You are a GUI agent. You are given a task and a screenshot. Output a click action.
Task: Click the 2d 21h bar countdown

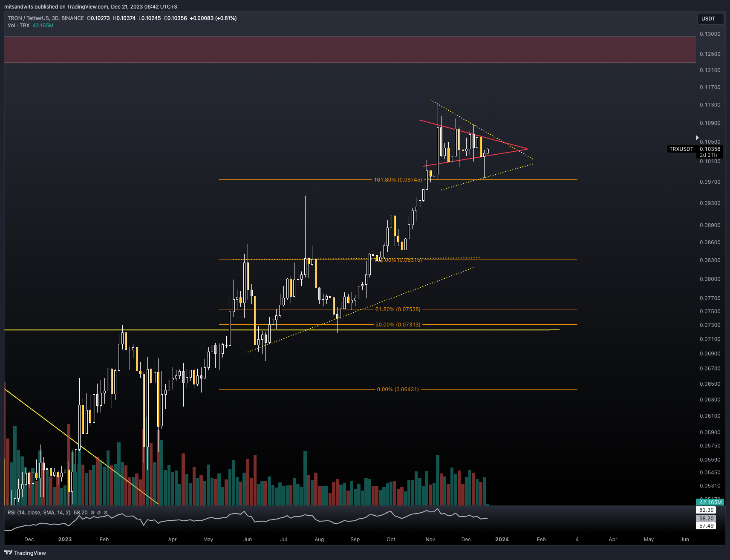[708, 155]
